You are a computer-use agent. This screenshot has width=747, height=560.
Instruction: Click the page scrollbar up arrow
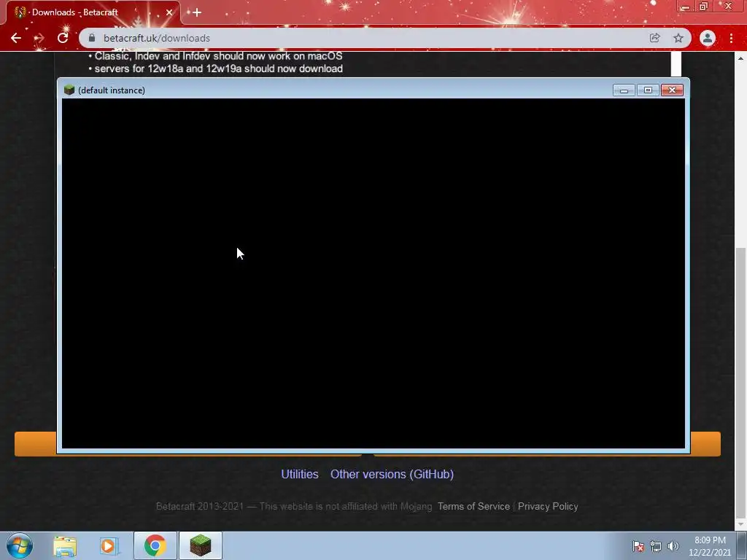point(740,58)
